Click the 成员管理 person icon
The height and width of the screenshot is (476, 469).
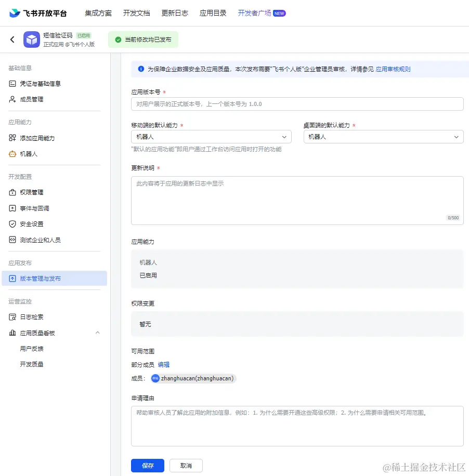tap(12, 99)
